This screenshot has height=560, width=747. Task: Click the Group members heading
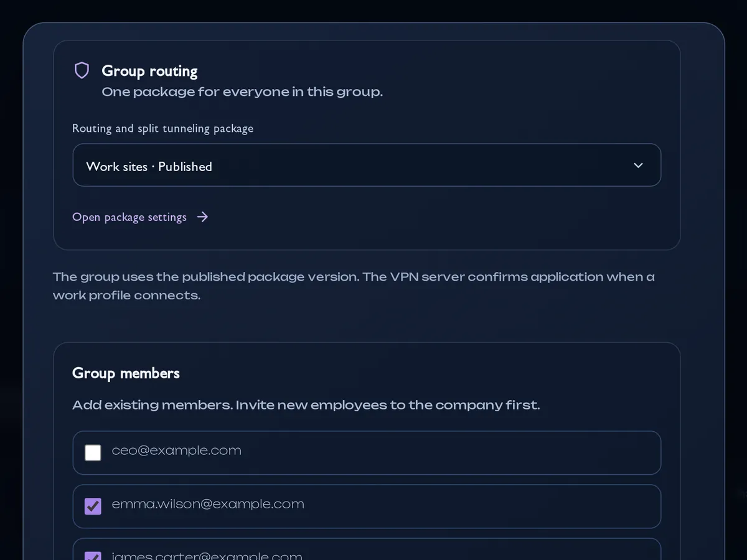[x=126, y=373]
